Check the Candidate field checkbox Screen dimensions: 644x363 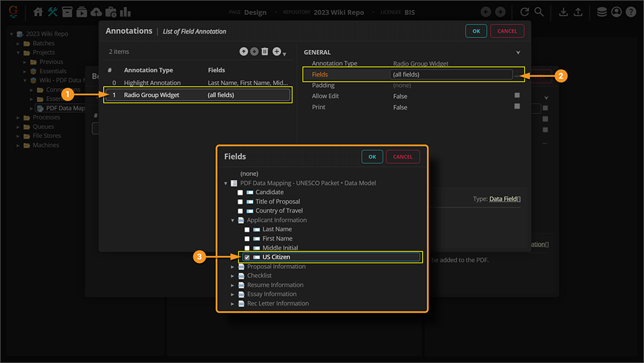point(240,192)
